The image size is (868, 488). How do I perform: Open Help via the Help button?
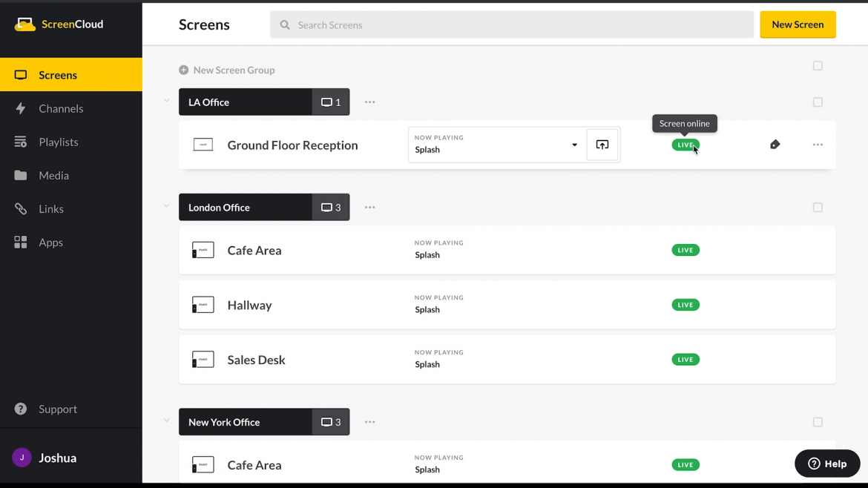pos(826,463)
